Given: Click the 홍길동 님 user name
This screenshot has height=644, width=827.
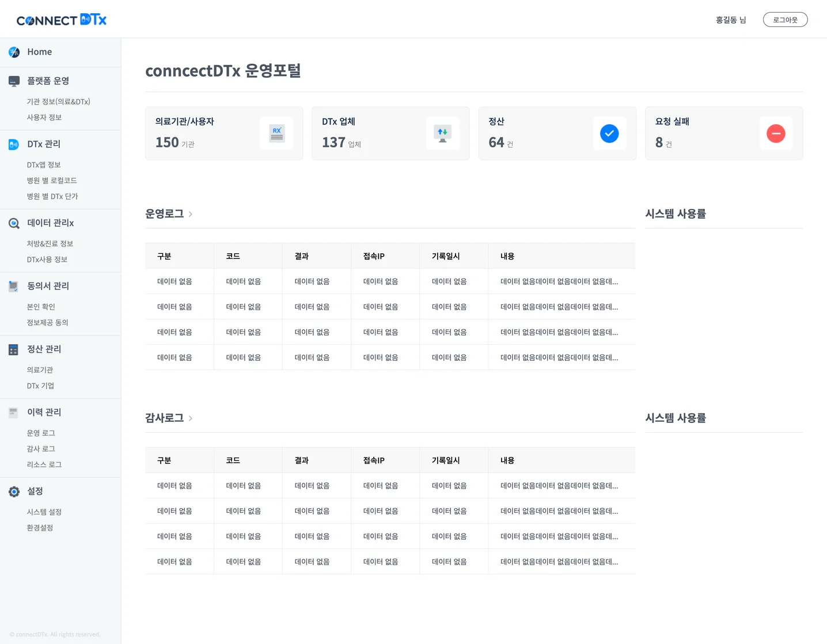Looking at the screenshot, I should click(x=730, y=20).
